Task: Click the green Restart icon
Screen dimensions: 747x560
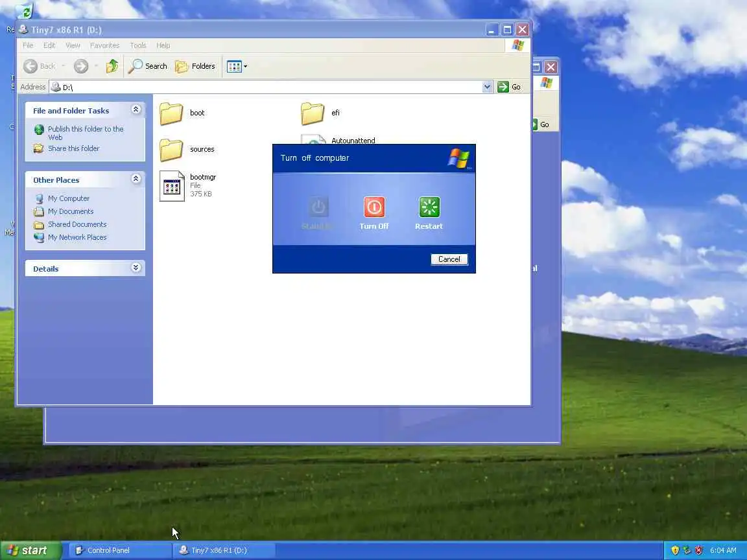Action: click(429, 207)
